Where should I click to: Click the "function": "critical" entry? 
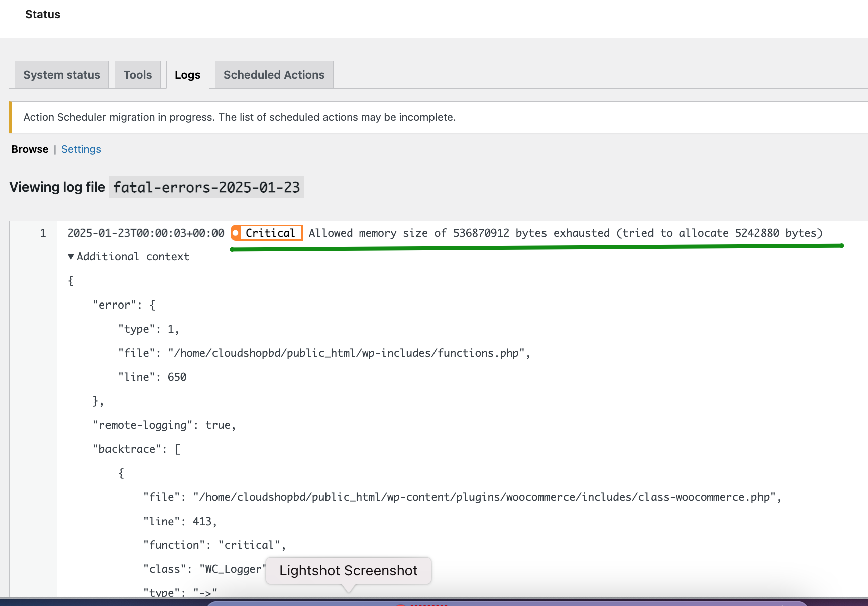pyautogui.click(x=214, y=545)
